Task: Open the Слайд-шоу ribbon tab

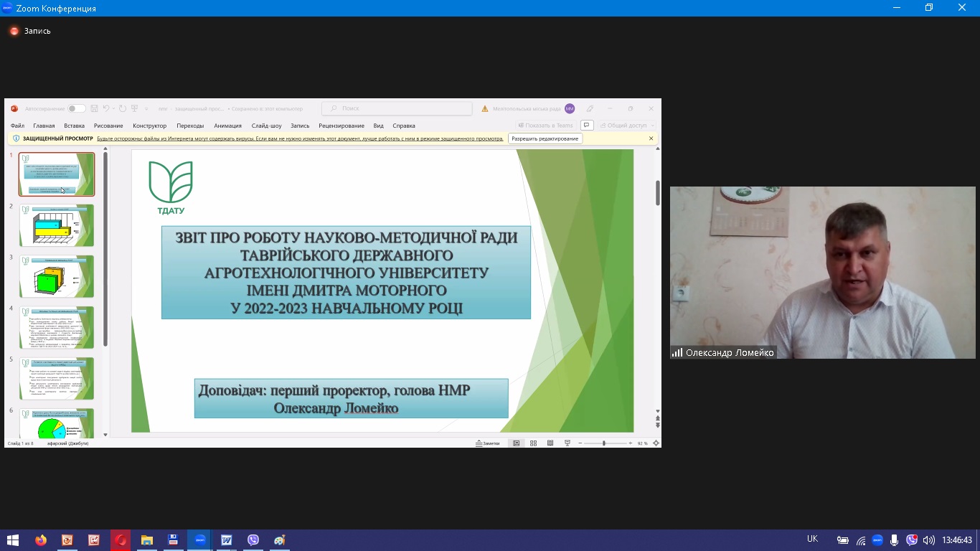Action: click(265, 126)
